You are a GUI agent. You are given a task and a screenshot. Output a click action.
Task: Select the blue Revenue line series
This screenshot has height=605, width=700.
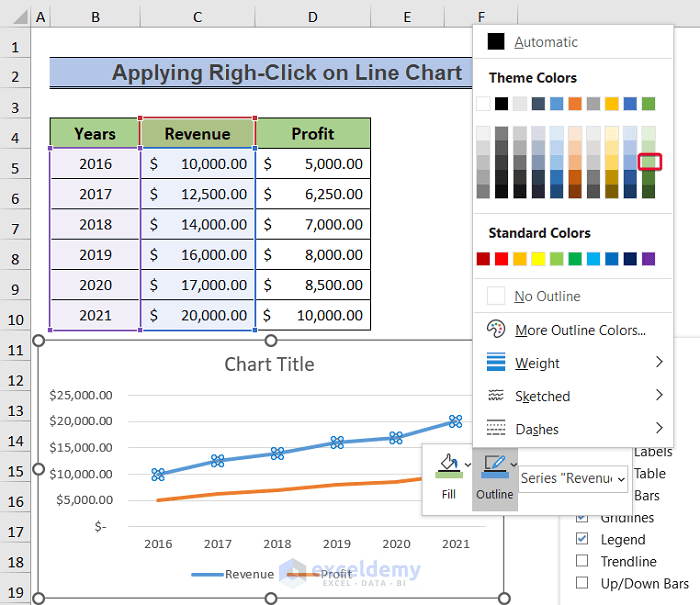306,448
